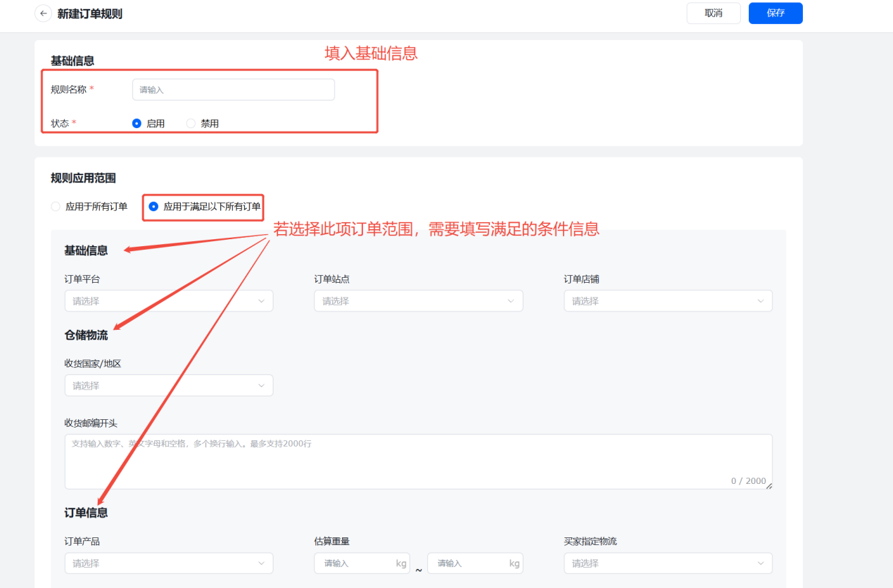Image resolution: width=893 pixels, height=588 pixels.
Task: Open the 买家指定物流 dropdown
Action: (x=668, y=563)
